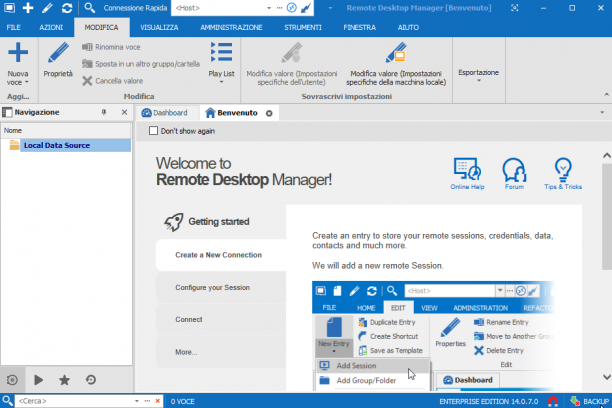Click the Add Session thumbnail item

[x=372, y=365]
